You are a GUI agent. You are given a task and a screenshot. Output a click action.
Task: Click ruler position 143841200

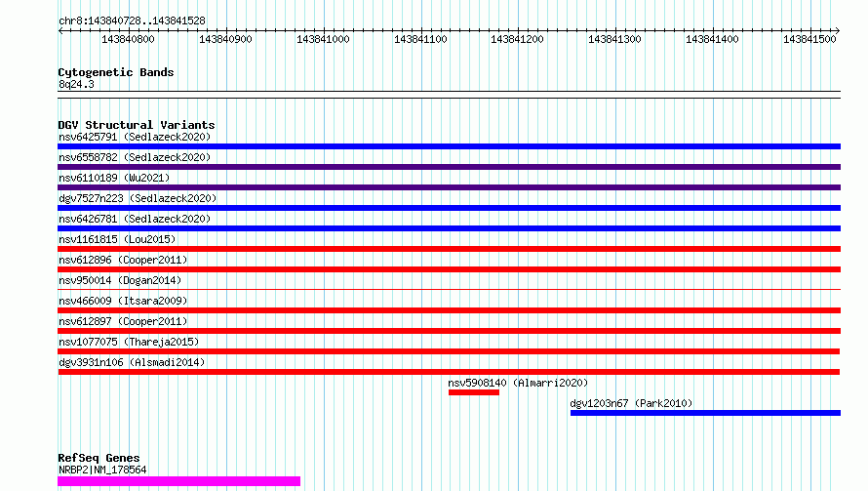517,39
